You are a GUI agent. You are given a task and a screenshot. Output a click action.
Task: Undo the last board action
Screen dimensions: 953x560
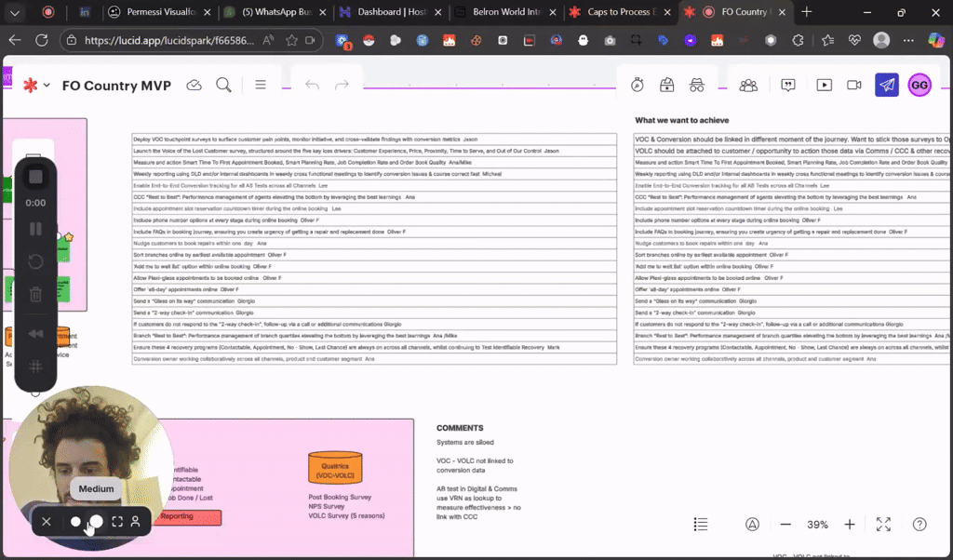point(311,85)
